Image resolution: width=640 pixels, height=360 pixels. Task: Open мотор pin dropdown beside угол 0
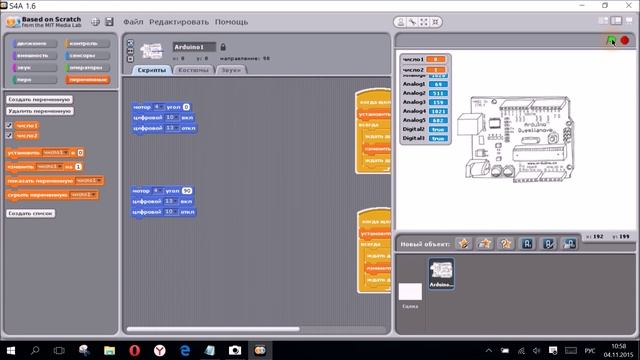coord(159,107)
